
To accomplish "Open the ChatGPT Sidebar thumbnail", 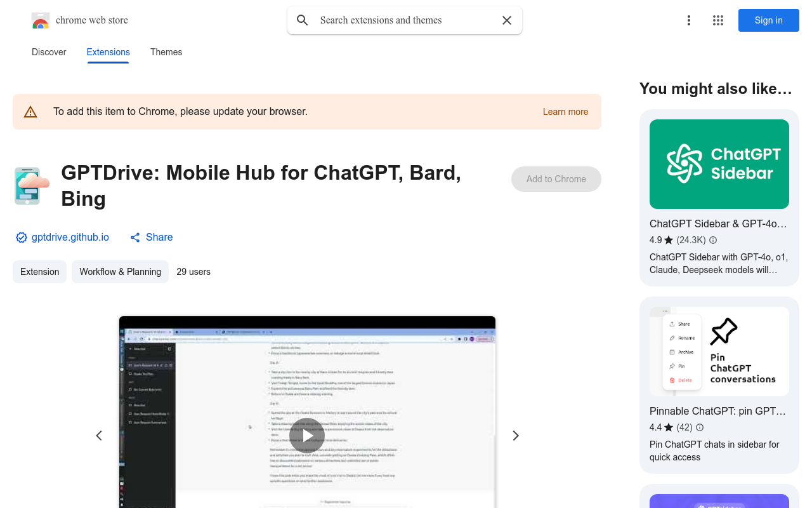I will point(719,164).
